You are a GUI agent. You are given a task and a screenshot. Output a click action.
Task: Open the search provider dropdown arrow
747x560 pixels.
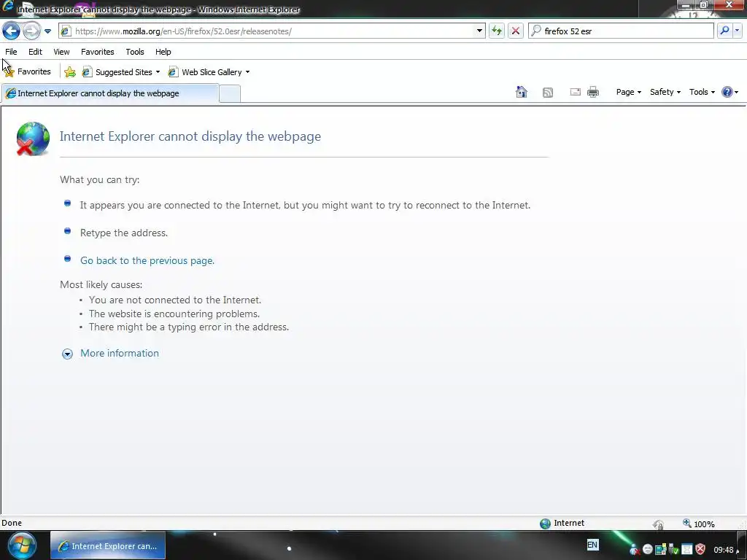(737, 31)
